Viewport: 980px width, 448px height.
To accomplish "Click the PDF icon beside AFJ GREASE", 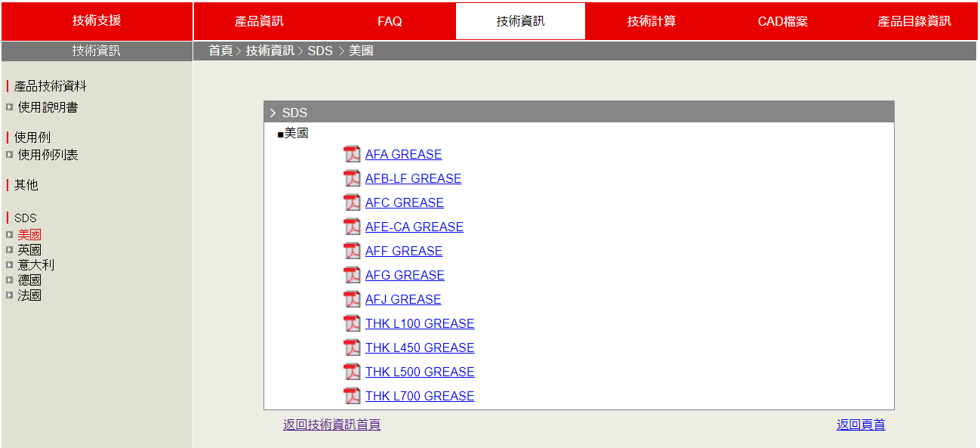I will pyautogui.click(x=352, y=299).
